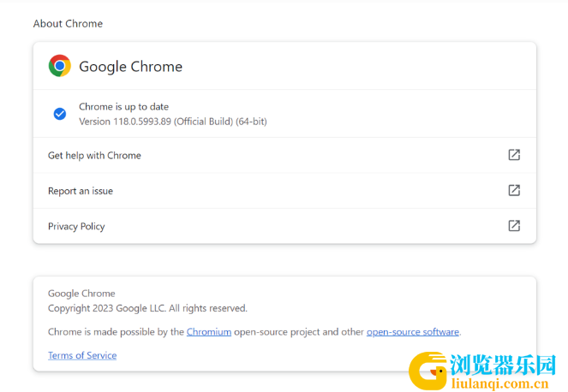Viewport: 568px width, 392px height.
Task: Open the open-source software link
Action: [x=413, y=332]
